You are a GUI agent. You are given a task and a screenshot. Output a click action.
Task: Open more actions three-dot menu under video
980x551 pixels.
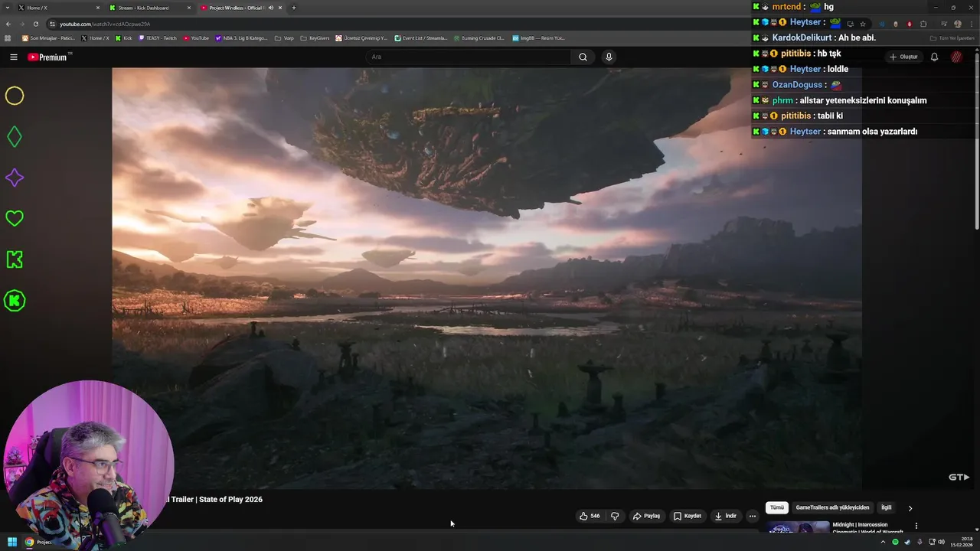[x=752, y=516]
